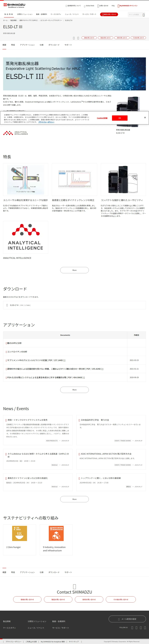
Task: Open the SDG 9 Industry, innovation icon card
Action: pos(56,534)
